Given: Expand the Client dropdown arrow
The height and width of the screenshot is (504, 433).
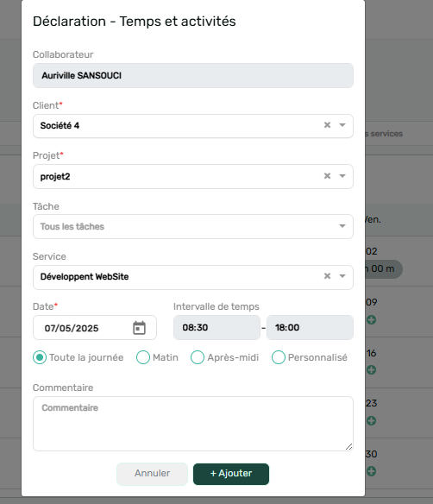Looking at the screenshot, I should coord(342,125).
